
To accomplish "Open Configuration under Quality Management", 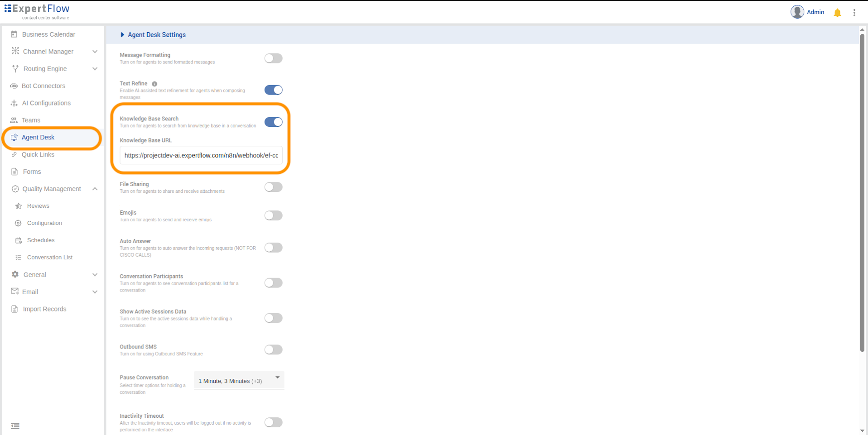I will pos(44,223).
